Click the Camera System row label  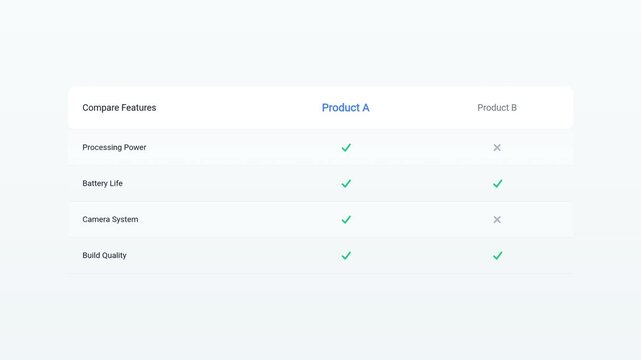click(110, 219)
